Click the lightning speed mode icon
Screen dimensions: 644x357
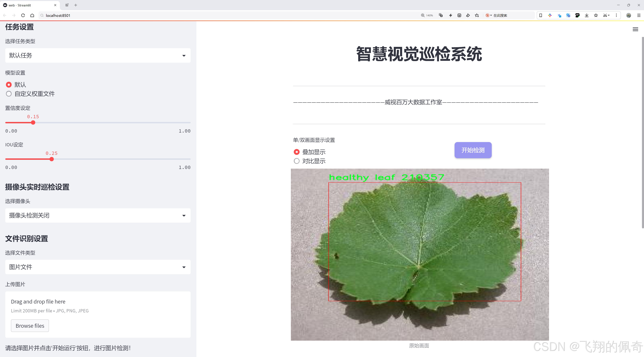(x=450, y=15)
